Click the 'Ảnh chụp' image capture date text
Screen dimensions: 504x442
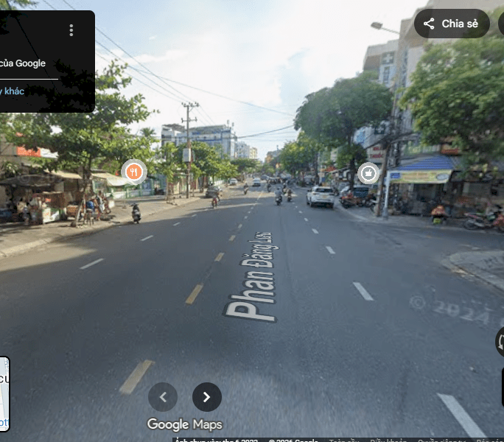tap(217, 440)
